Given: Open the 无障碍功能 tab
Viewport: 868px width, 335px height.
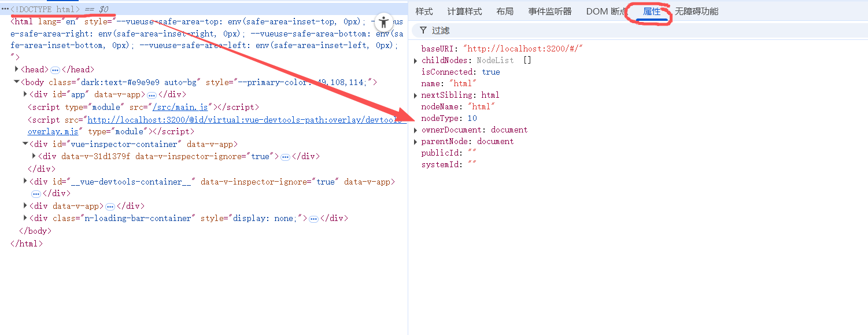Looking at the screenshot, I should click(x=696, y=12).
